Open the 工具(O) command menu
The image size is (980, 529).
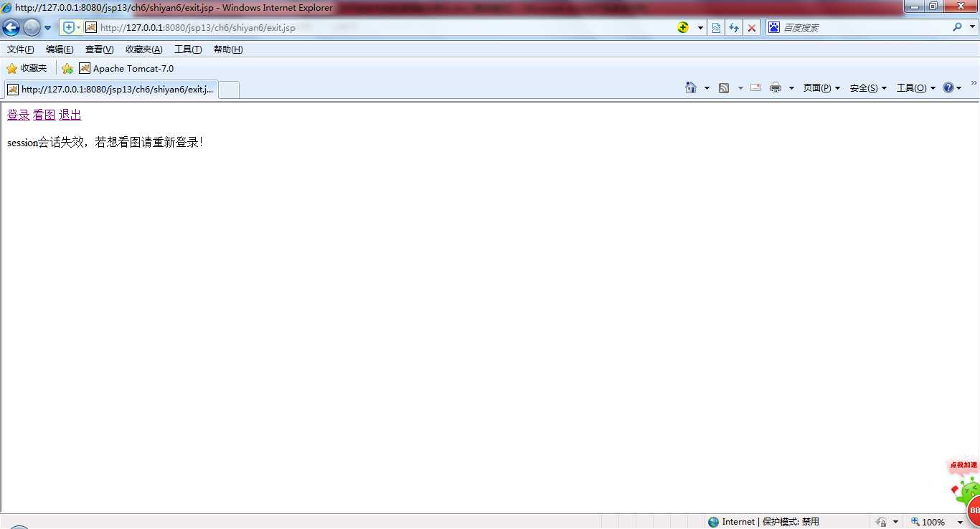click(916, 88)
